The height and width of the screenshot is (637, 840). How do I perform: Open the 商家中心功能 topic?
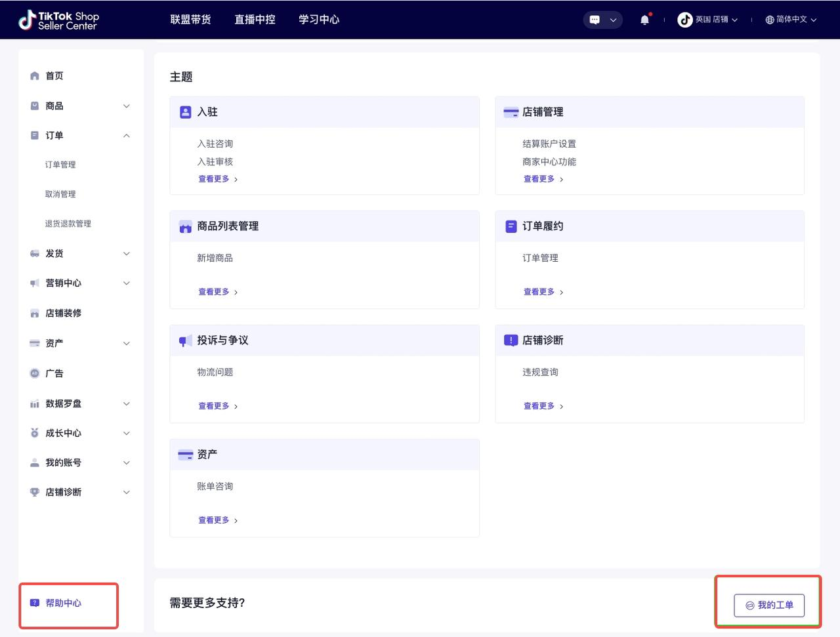(549, 161)
